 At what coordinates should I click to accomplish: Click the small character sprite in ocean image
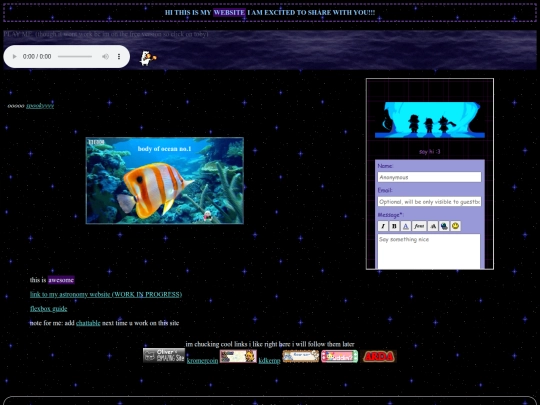tap(207, 215)
